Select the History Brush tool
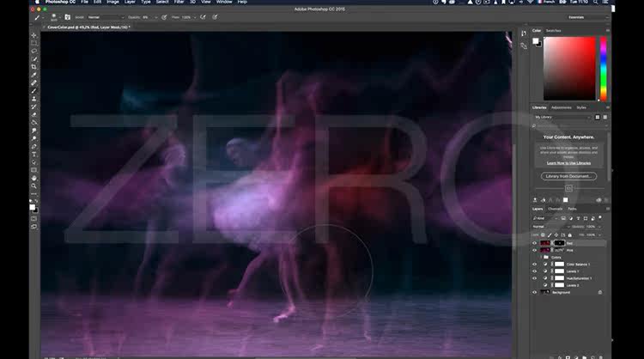The width and height of the screenshot is (644, 359). (x=33, y=106)
